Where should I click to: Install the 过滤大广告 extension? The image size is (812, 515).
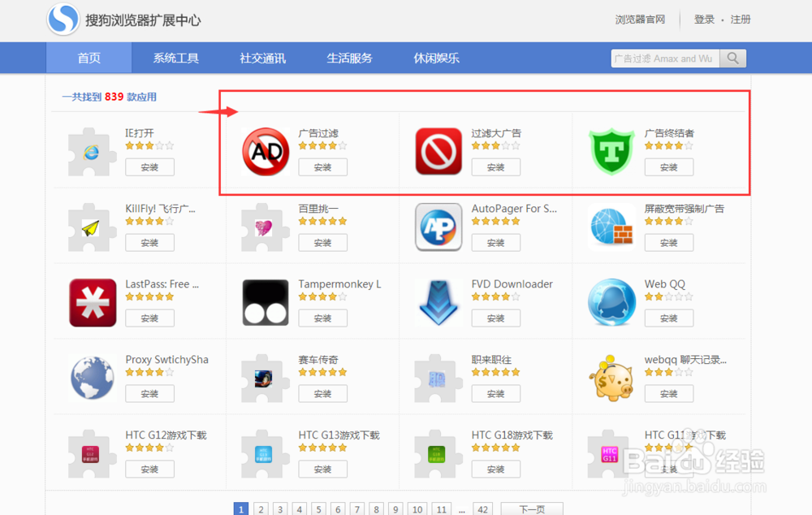pos(495,167)
